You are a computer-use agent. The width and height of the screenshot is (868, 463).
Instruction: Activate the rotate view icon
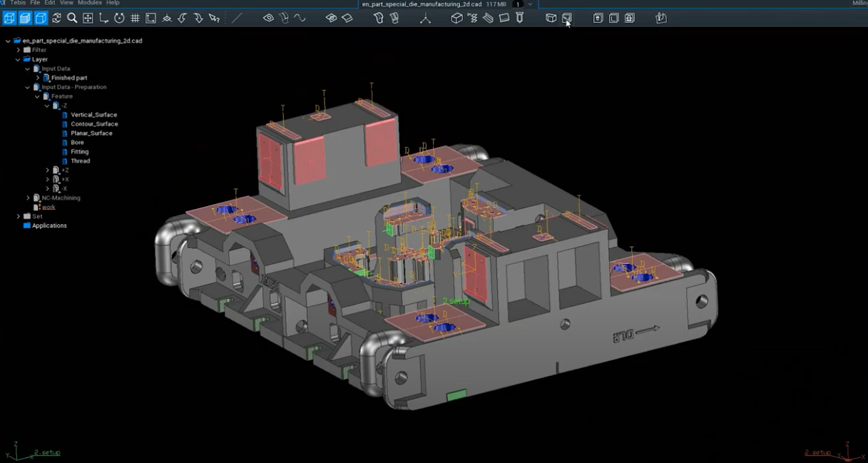click(119, 18)
